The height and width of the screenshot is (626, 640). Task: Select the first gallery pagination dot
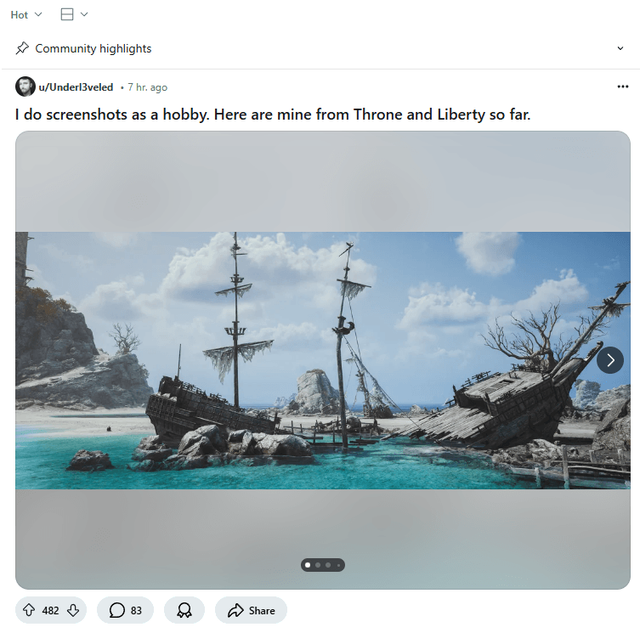coord(308,565)
